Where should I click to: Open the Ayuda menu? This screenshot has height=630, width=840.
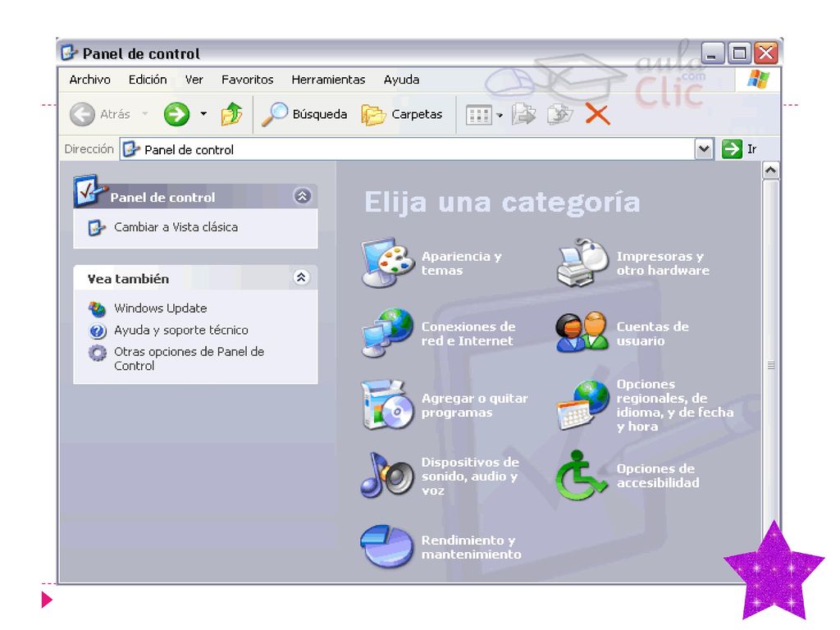click(401, 80)
